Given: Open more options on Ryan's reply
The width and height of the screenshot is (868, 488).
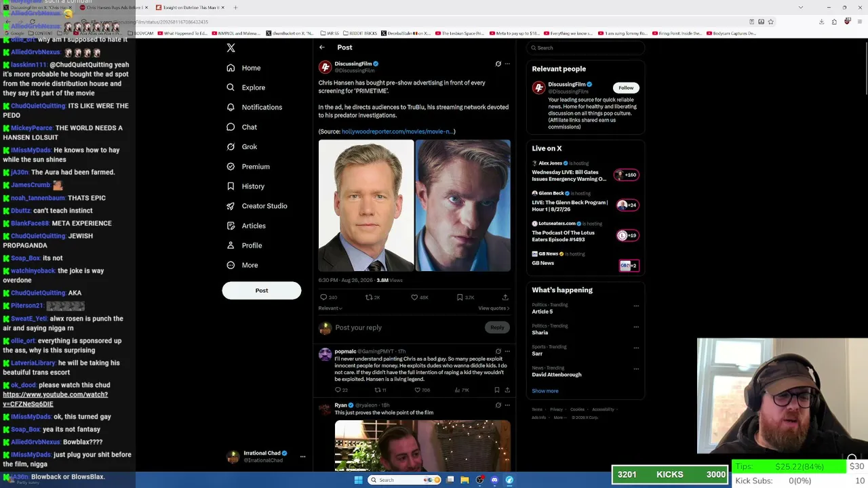Looking at the screenshot, I should coord(507,405).
